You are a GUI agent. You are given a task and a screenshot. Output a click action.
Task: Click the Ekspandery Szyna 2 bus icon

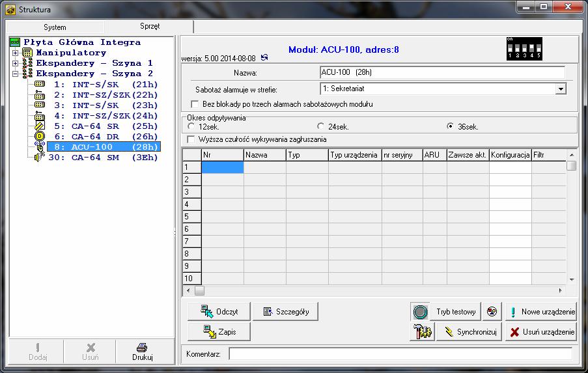[27, 73]
